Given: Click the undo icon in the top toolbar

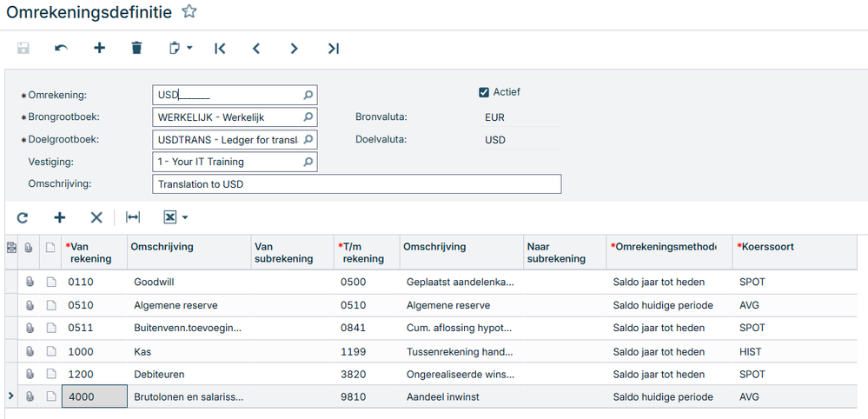Looking at the screenshot, I should 61,49.
